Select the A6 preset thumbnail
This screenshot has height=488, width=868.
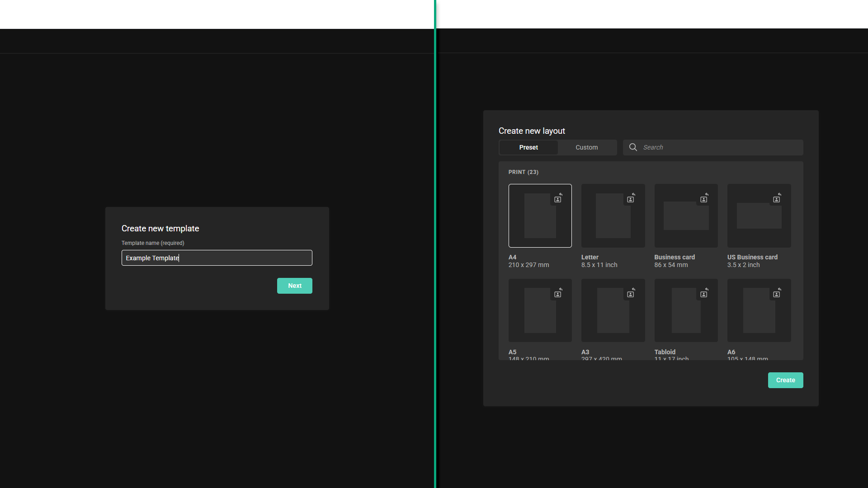coord(759,310)
